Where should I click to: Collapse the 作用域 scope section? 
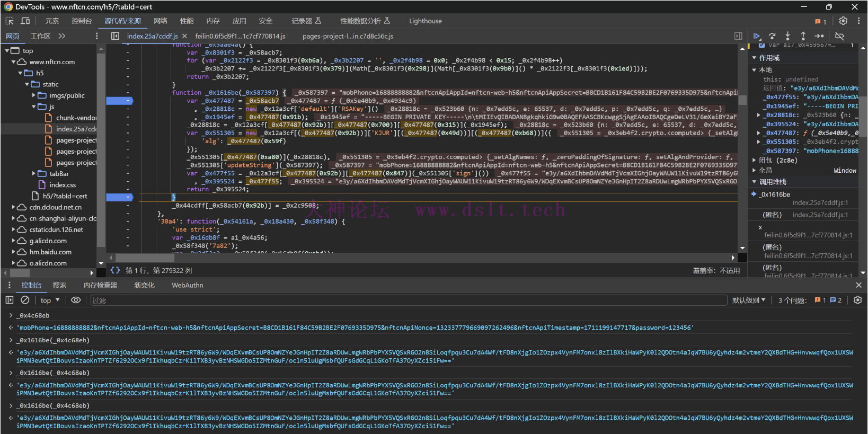(x=755, y=58)
